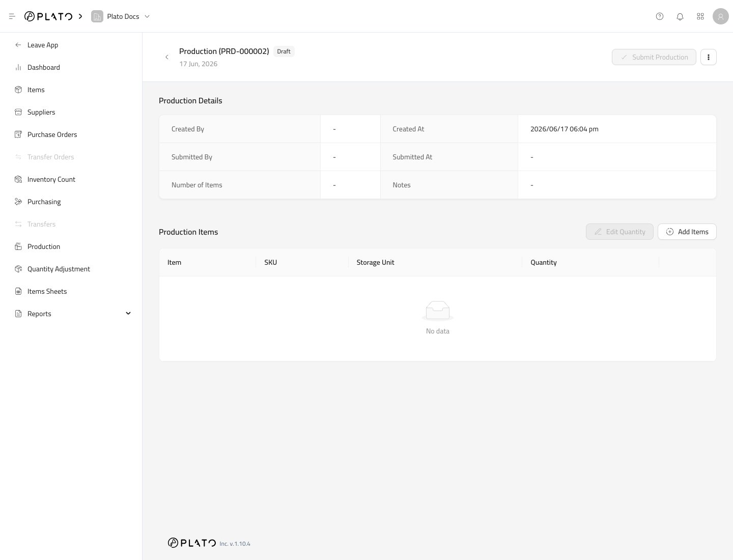The height and width of the screenshot is (560, 733).
Task: Open Dashboard in sidebar
Action: tap(44, 67)
